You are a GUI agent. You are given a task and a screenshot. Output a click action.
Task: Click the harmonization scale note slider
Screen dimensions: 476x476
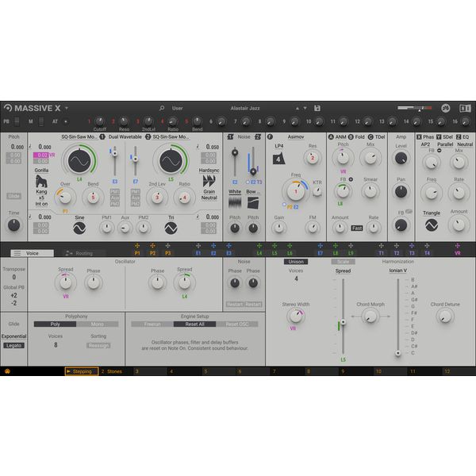pos(397,316)
